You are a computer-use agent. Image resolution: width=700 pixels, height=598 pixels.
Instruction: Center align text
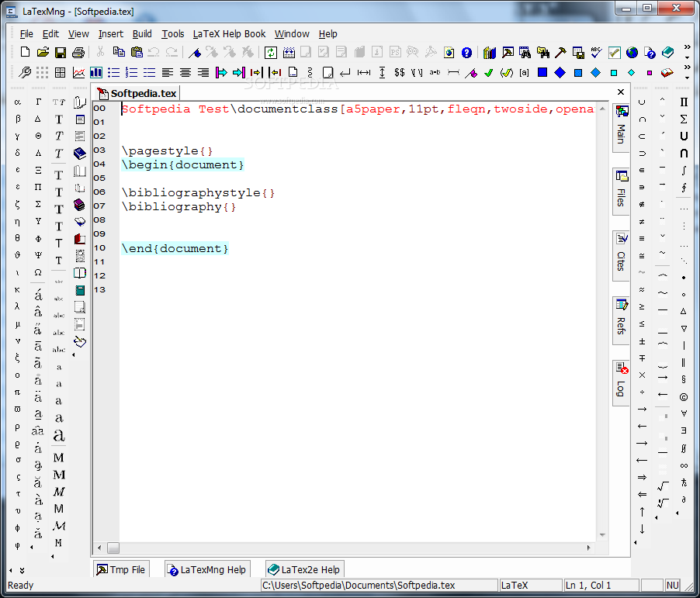pos(185,72)
